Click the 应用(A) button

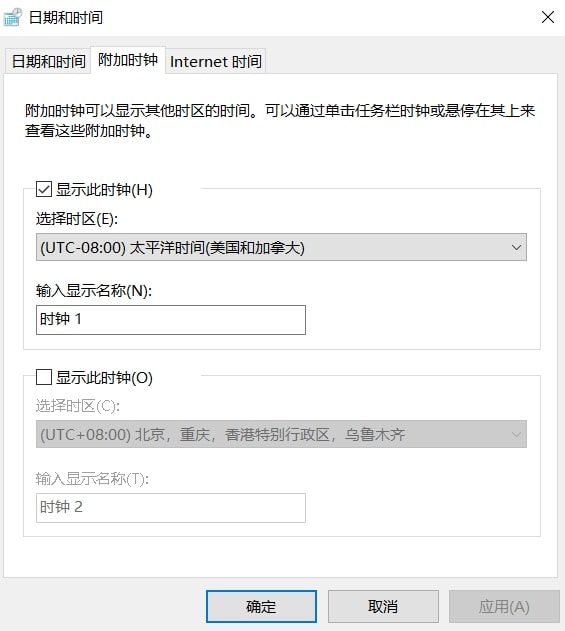(x=504, y=606)
